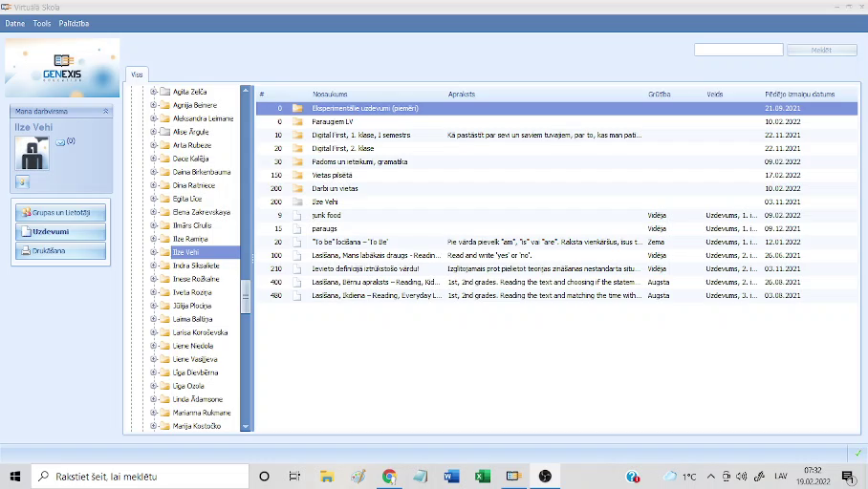Expand the Ilze Vehi folder node
The height and width of the screenshot is (489, 868).
(153, 252)
